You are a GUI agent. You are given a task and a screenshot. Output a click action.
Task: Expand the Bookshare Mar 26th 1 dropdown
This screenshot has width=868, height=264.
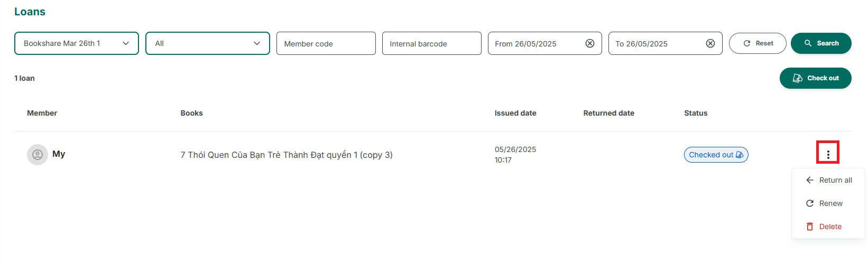pyautogui.click(x=77, y=43)
